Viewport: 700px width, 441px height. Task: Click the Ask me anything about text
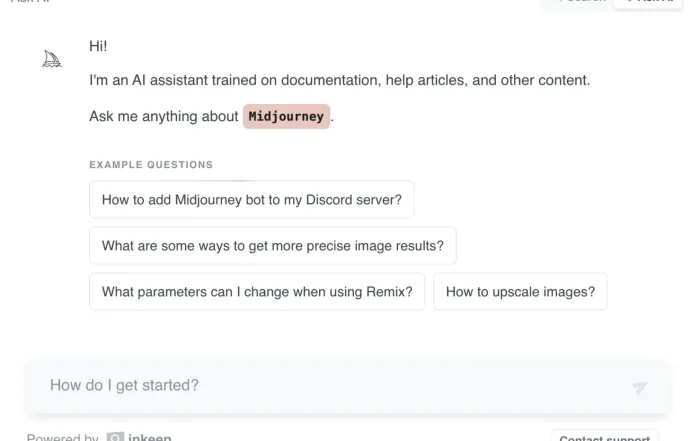point(164,116)
